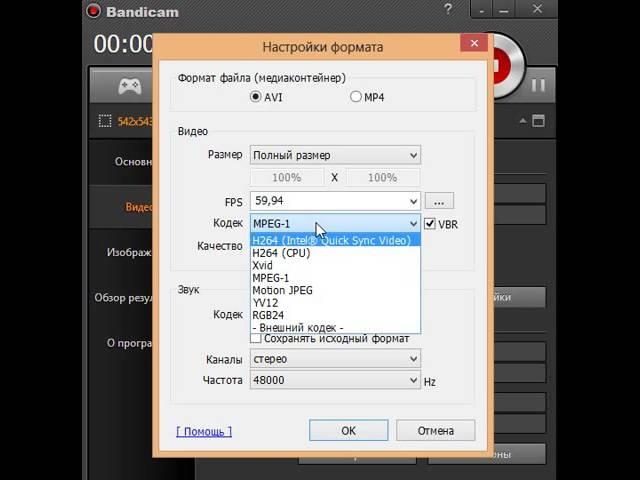Click the small up arrow icon in Bandicam

(523, 121)
